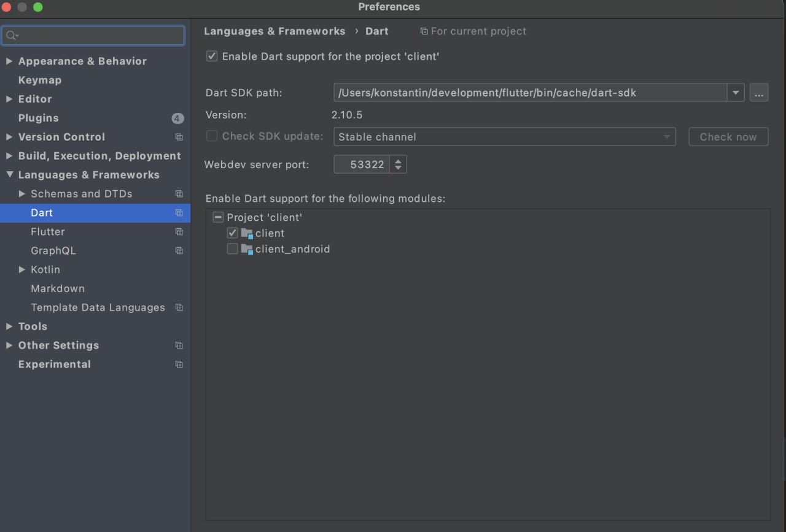786x532 pixels.
Task: Open the Dart SDK path dropdown arrow
Action: (736, 93)
